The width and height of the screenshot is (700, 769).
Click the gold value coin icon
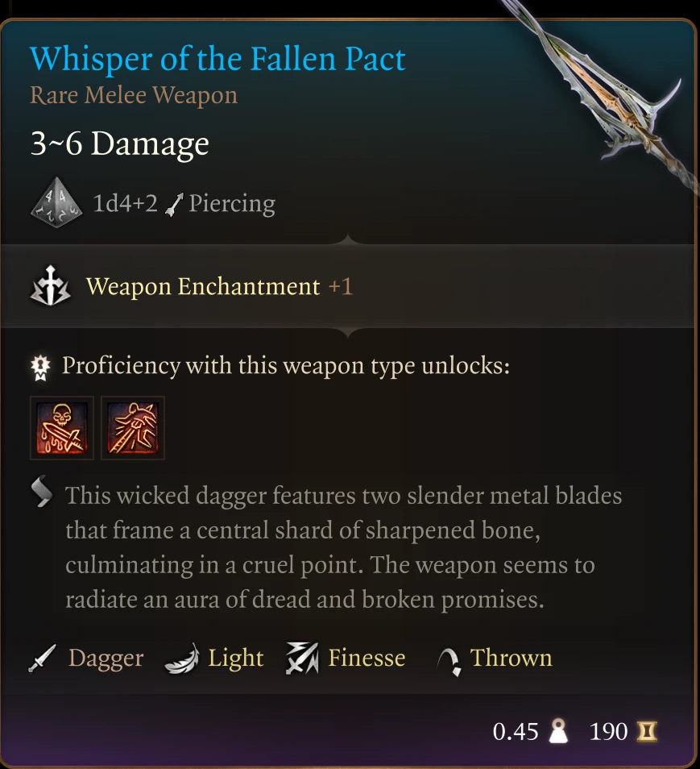coord(647,731)
